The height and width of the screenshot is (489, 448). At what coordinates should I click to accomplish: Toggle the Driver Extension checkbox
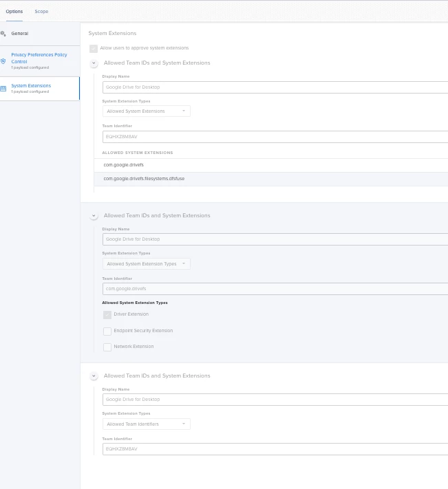(x=107, y=315)
